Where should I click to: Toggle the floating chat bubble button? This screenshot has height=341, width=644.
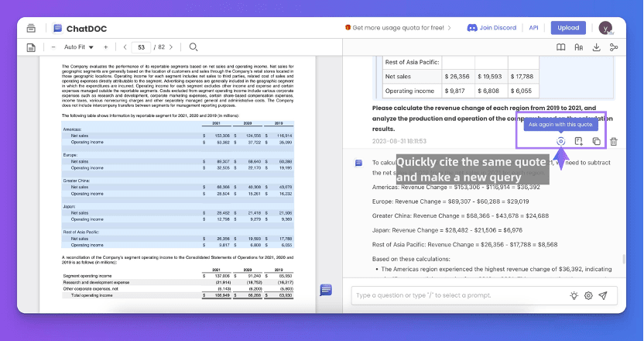click(x=326, y=289)
